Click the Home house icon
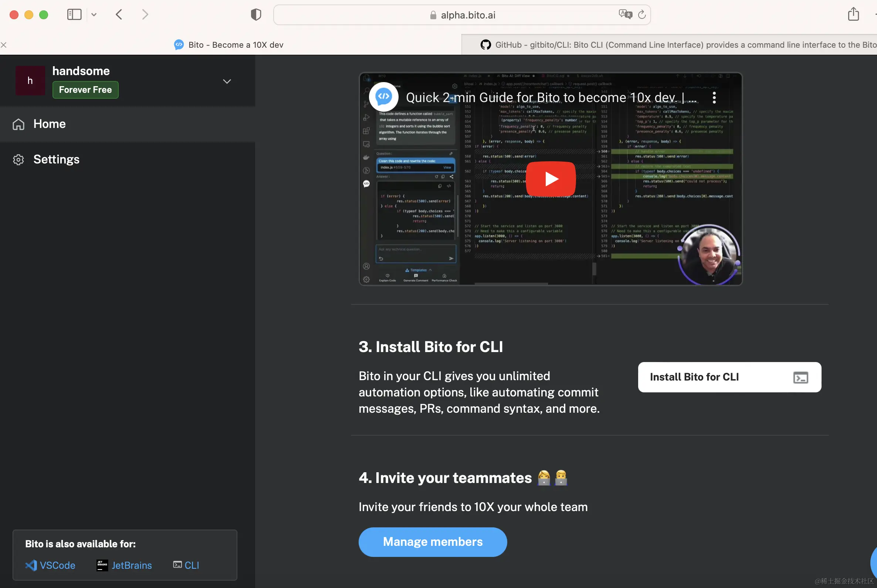Viewport: 877px width, 588px height. [x=18, y=124]
